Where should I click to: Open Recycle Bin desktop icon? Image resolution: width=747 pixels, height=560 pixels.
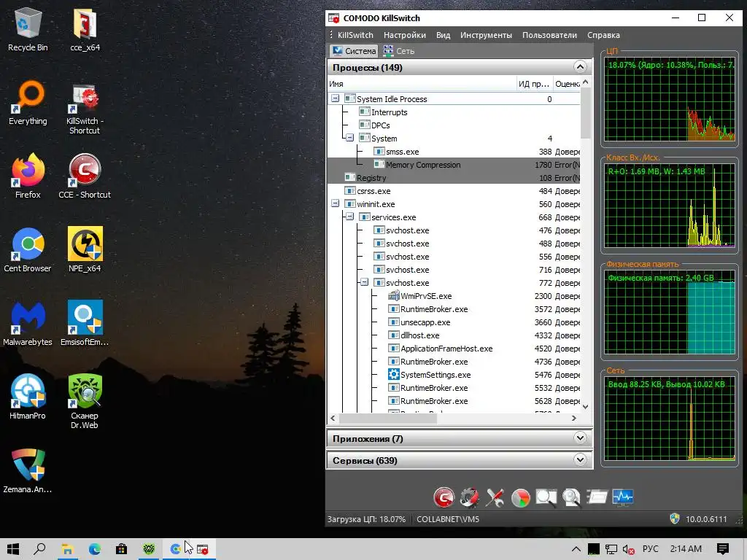pos(28,31)
